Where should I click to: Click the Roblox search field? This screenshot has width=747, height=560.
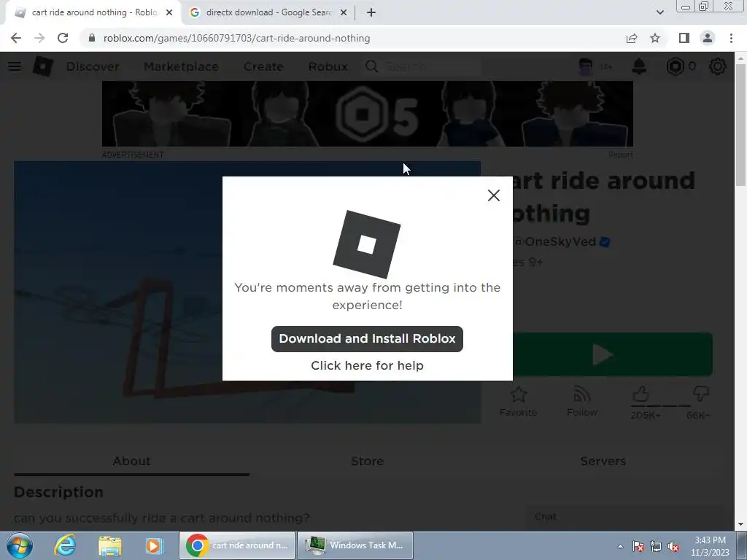[422, 66]
